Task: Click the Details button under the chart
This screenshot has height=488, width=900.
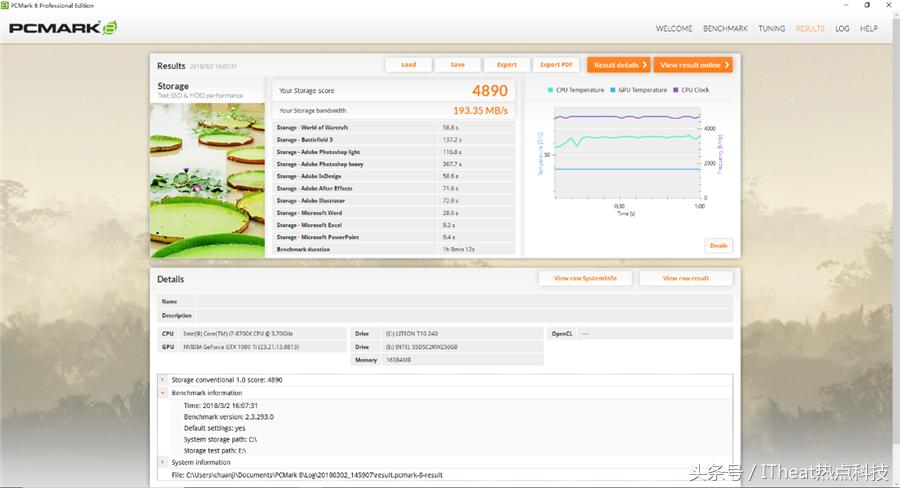Action: pos(718,245)
